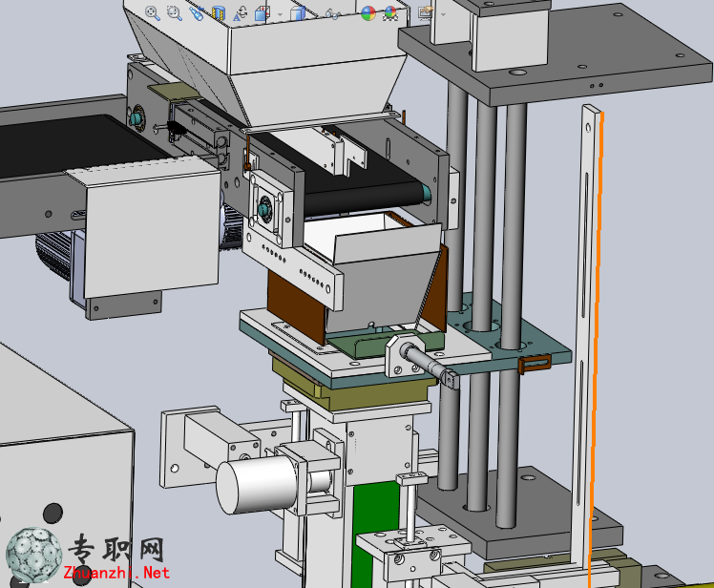This screenshot has width=714, height=588.
Task: Activate the Previous View icon
Action: point(197,13)
